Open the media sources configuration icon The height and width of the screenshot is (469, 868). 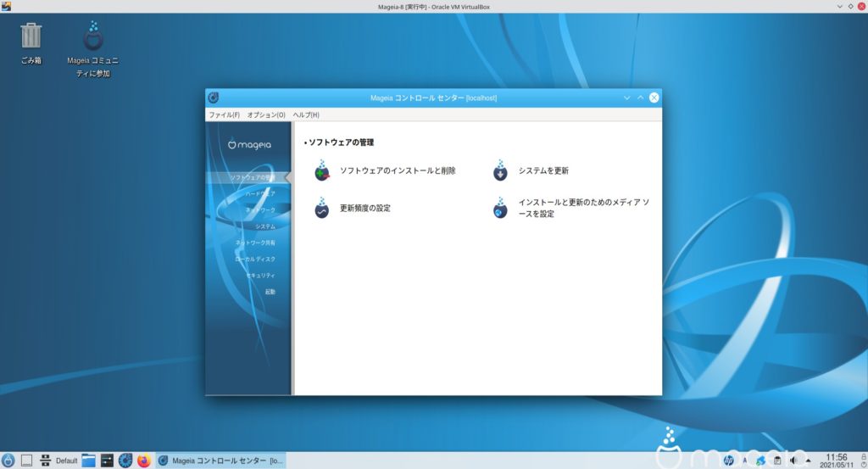[500, 208]
